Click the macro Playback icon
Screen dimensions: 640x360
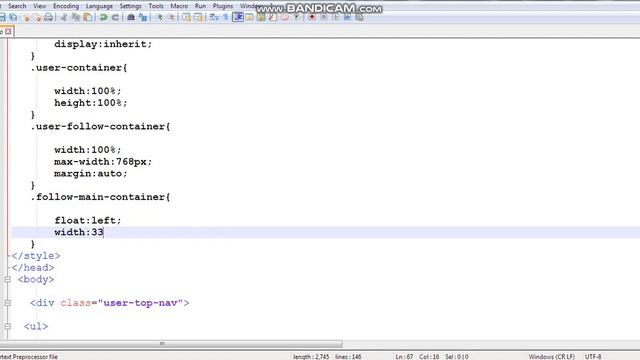click(x=336, y=17)
